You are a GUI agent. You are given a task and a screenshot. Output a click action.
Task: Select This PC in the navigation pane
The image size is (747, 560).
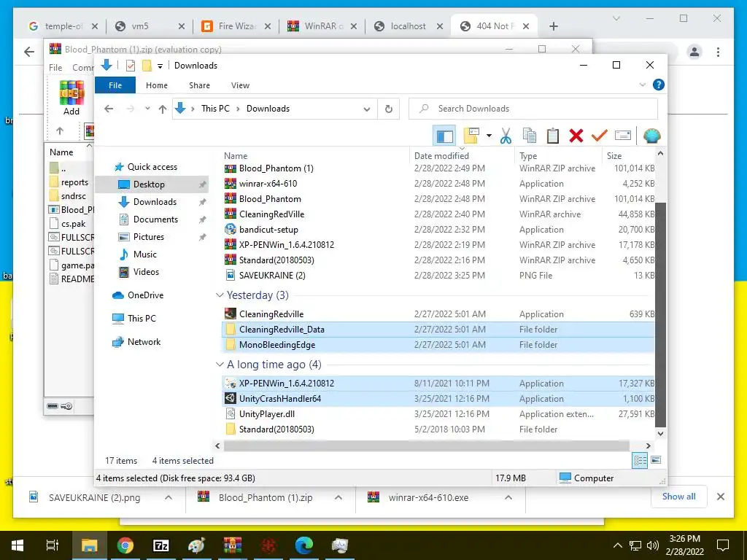142,319
